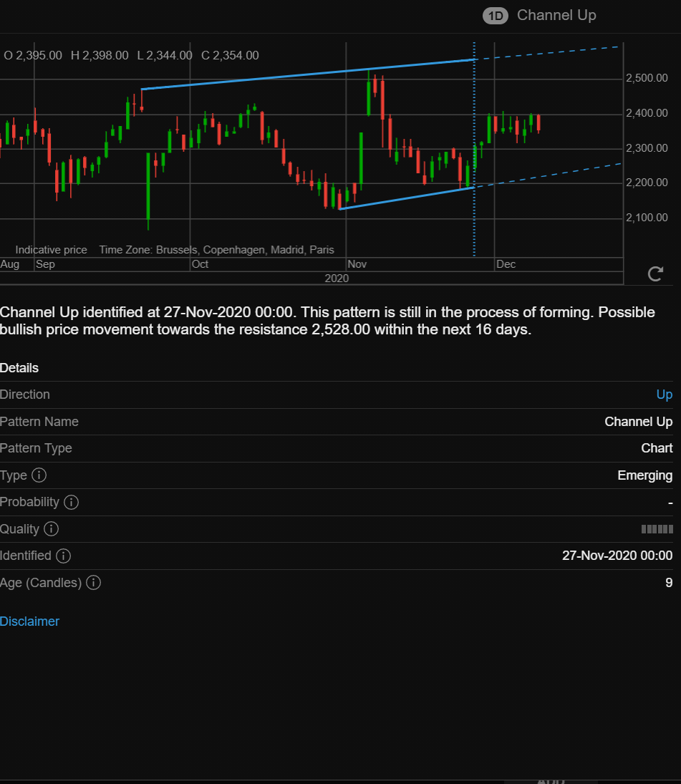Click the Dec label on time axis
This screenshot has width=681, height=784.
506,264
